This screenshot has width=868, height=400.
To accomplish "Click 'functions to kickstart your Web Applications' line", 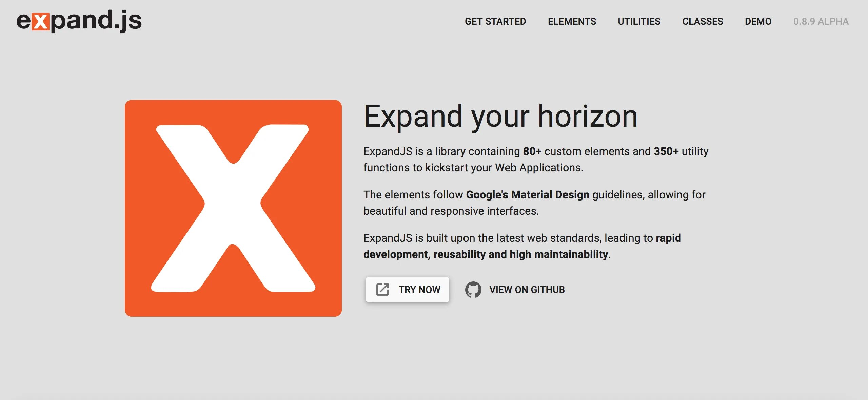I will coord(473,168).
